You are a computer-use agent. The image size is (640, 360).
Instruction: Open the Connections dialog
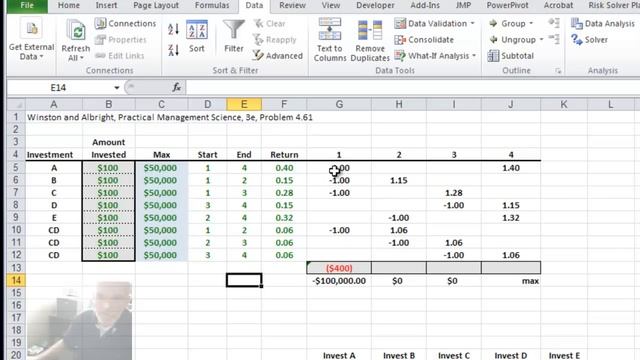126,24
